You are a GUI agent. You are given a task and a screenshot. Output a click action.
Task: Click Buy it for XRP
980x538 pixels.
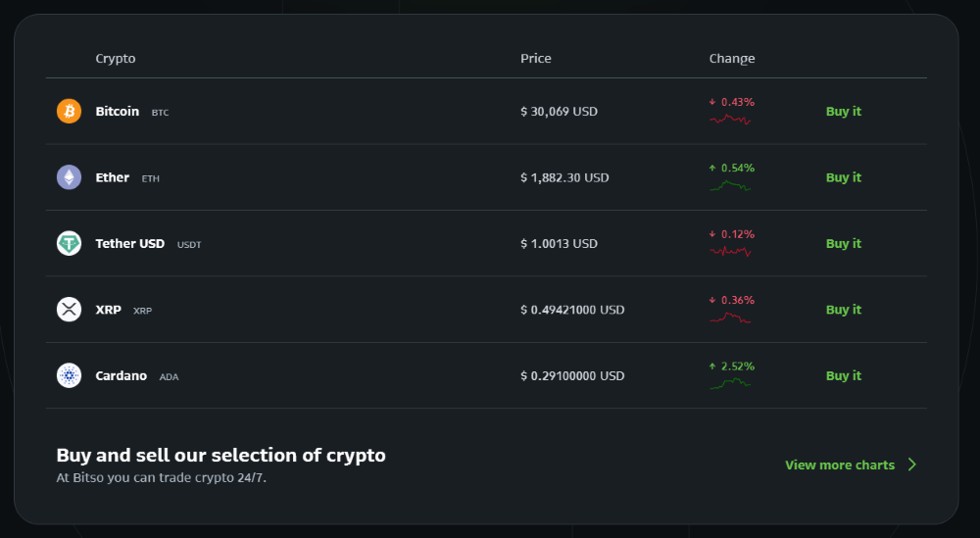(x=843, y=310)
